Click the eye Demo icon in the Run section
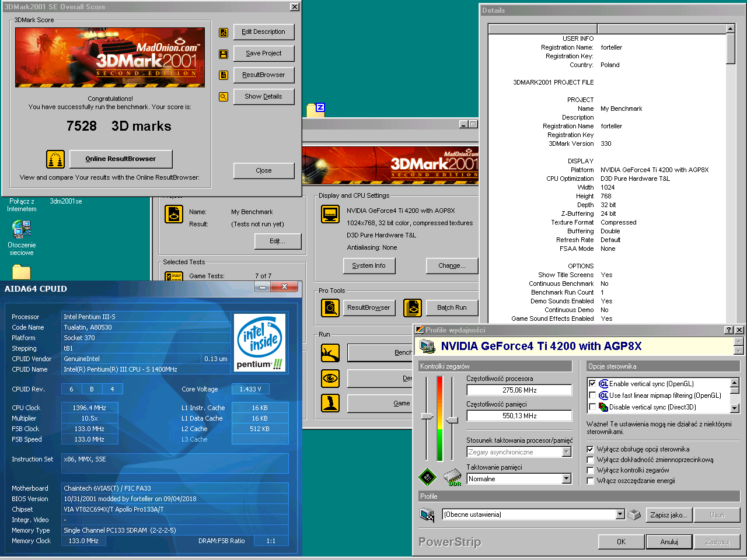747x560 pixels. [x=330, y=379]
